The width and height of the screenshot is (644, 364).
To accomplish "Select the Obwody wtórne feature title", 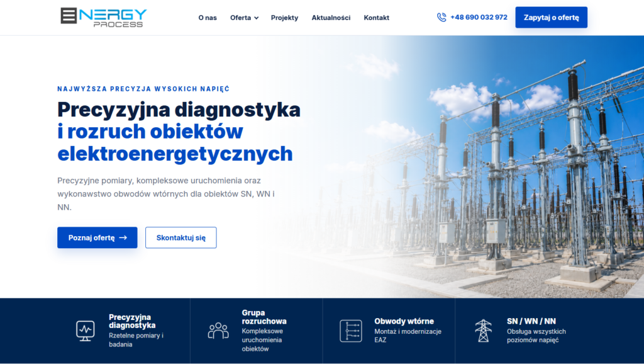I will [404, 321].
